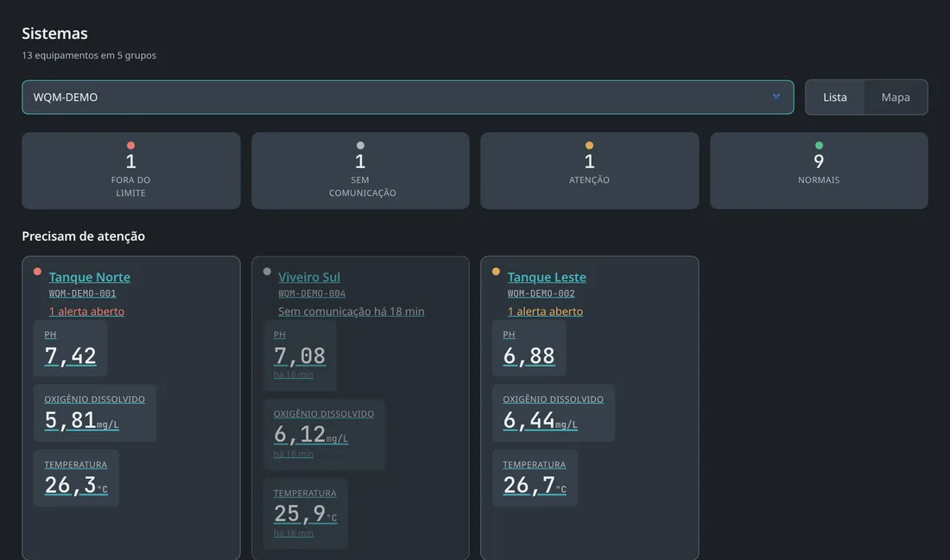
Task: Click Temperatura label in Tanque Leste card
Action: tap(535, 464)
